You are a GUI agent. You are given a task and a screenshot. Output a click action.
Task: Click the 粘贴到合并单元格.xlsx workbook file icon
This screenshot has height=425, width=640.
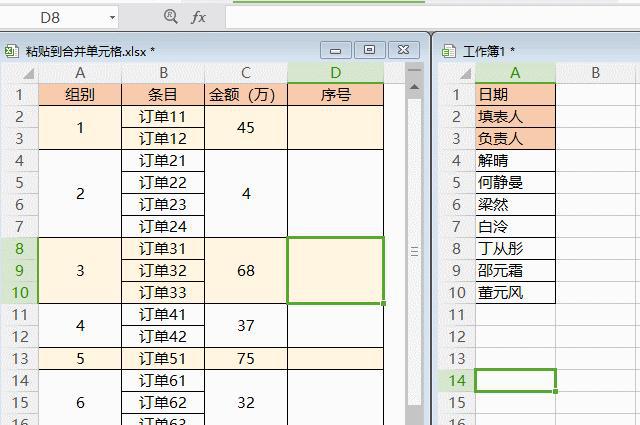coord(11,51)
